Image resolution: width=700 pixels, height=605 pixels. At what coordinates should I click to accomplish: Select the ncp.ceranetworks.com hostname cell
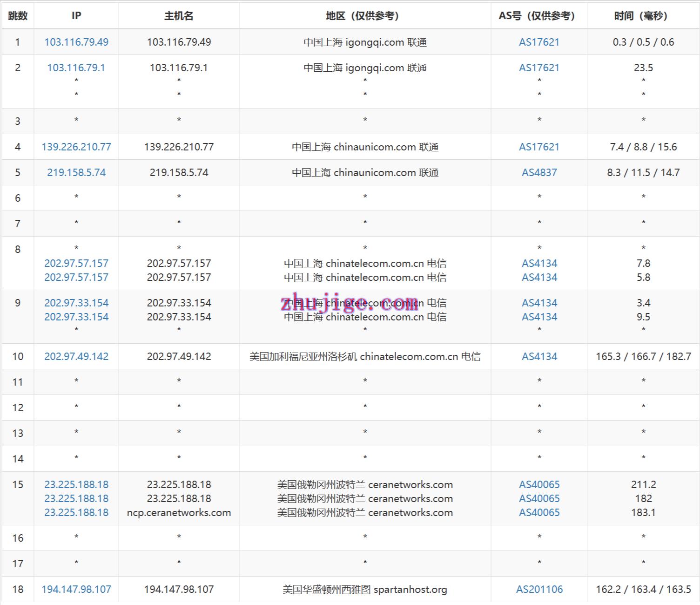click(179, 512)
